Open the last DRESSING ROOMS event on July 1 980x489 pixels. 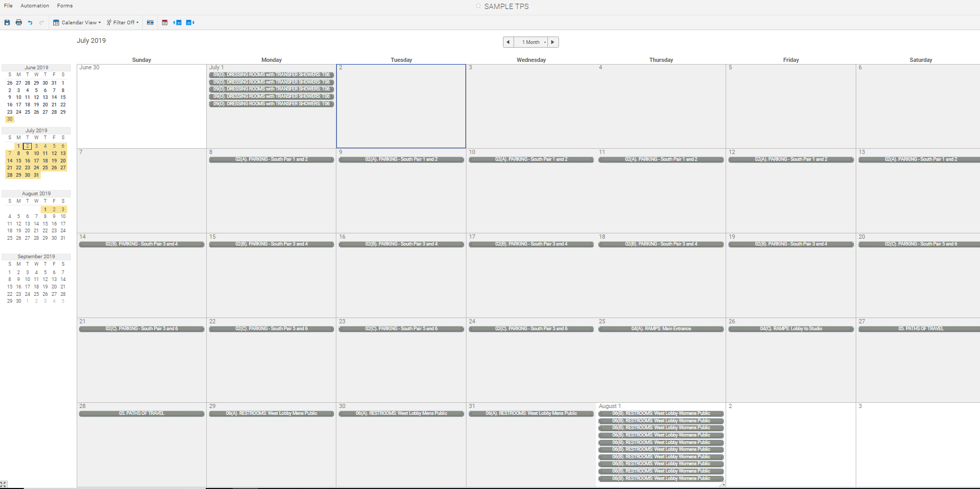coord(271,104)
